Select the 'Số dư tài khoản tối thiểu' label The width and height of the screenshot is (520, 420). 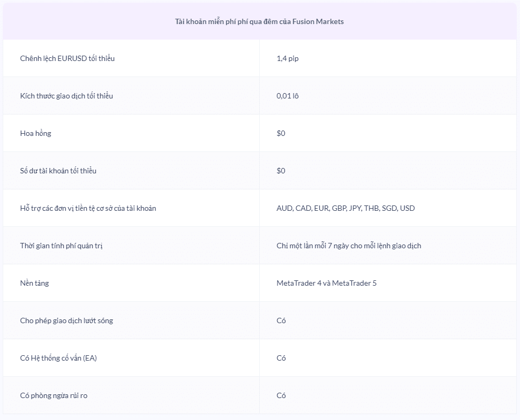(58, 171)
